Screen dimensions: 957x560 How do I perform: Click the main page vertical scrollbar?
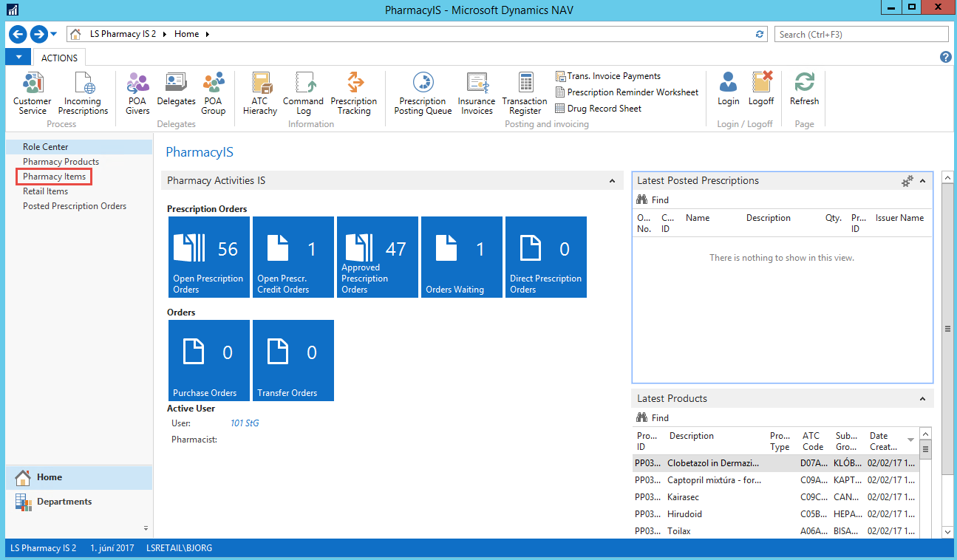pyautogui.click(x=947, y=329)
